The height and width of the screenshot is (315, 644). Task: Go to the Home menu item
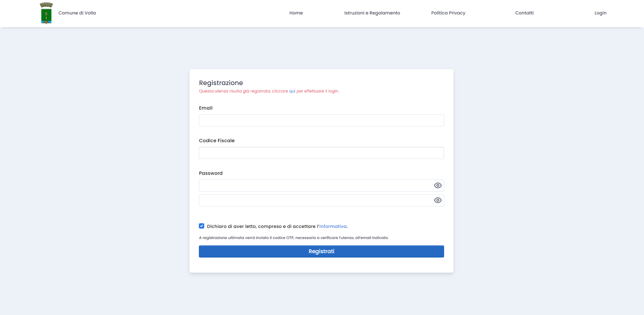(x=296, y=13)
